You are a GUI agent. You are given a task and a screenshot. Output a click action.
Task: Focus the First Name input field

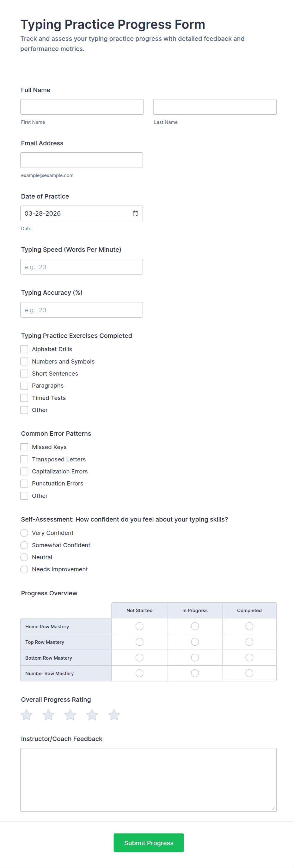click(x=82, y=107)
